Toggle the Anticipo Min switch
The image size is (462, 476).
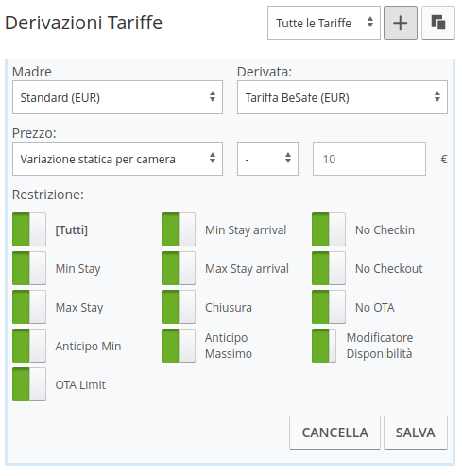click(x=29, y=346)
